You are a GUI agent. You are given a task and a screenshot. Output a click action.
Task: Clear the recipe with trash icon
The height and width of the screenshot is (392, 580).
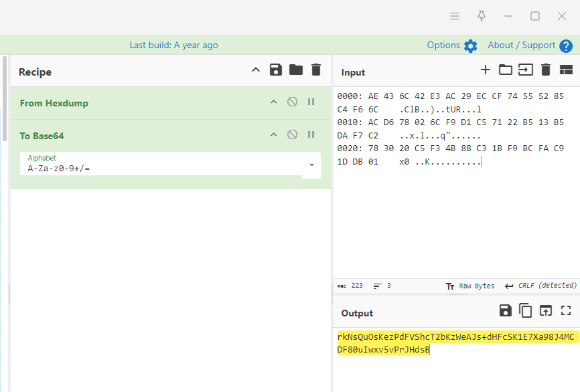click(x=316, y=70)
